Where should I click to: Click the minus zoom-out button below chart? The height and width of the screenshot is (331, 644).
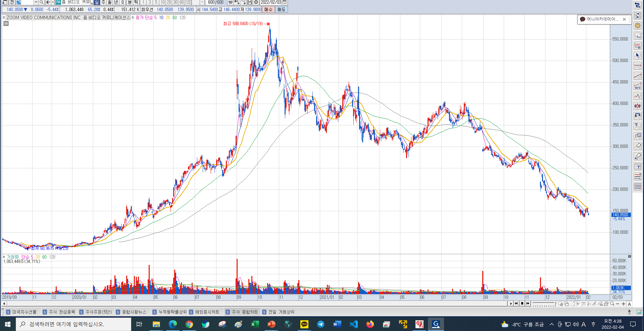pyautogui.click(x=618, y=304)
